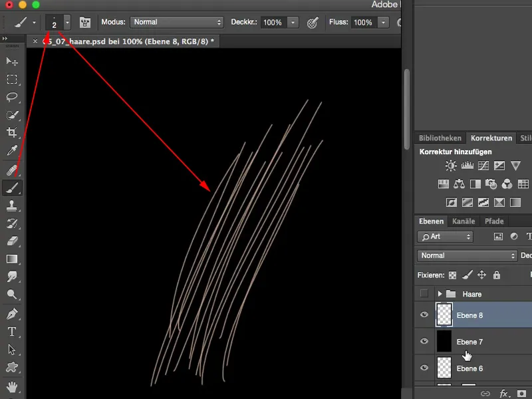Open the Fluss flow dropdown arrow
This screenshot has width=532, height=399.
point(383,23)
